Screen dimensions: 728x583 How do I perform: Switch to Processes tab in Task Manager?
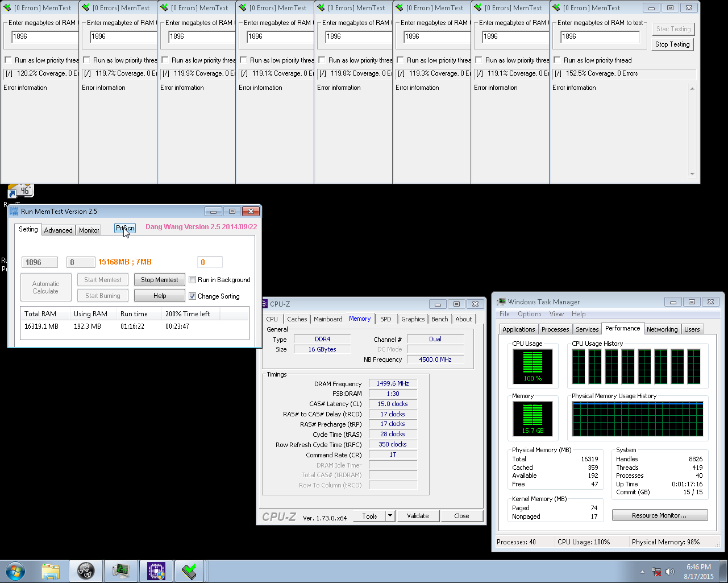point(555,329)
